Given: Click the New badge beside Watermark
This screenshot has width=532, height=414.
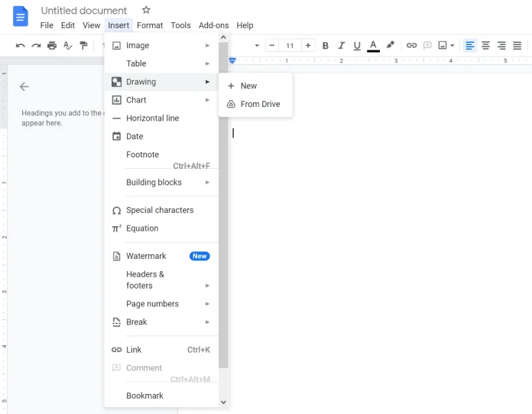Looking at the screenshot, I should (x=199, y=256).
